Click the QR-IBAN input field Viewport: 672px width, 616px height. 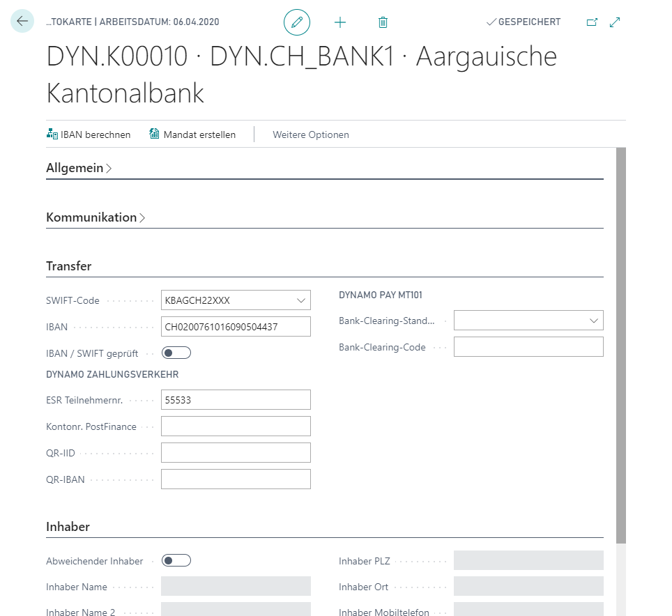[236, 479]
